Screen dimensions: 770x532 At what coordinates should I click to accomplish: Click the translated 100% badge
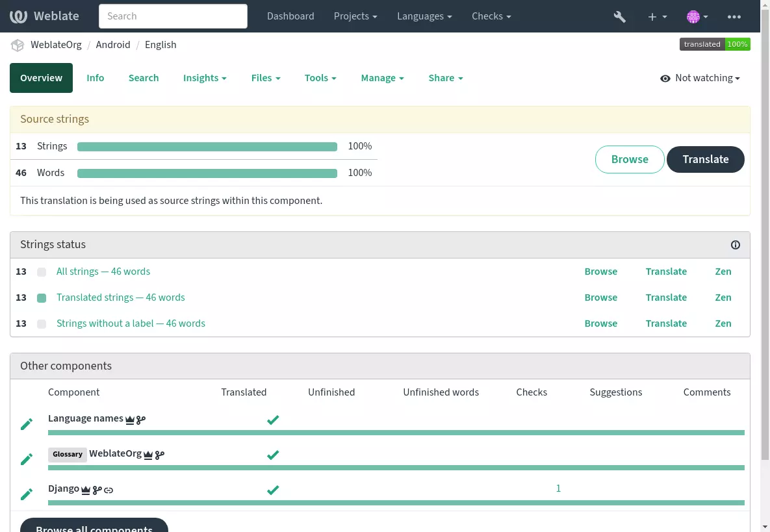coord(715,44)
